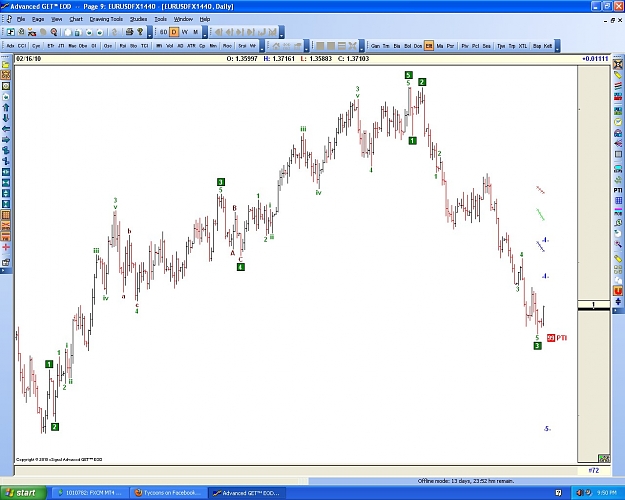
Task: Click the print icon in toolbar
Action: click(x=129, y=32)
